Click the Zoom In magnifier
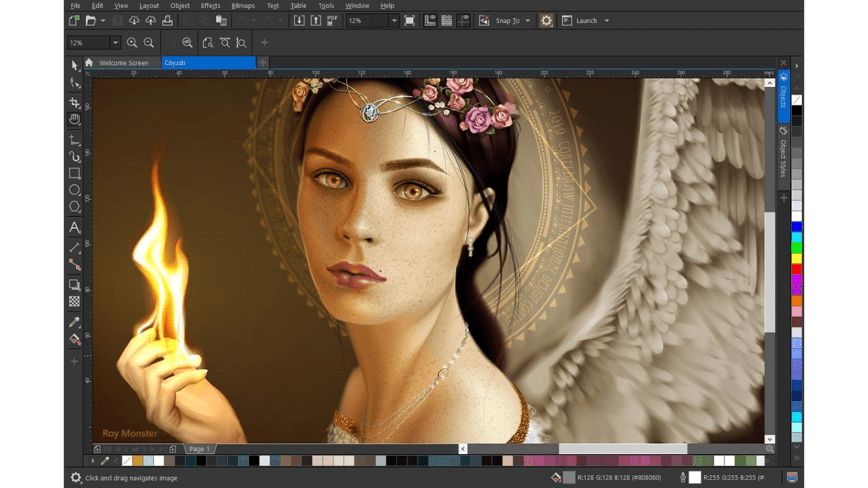 click(132, 43)
